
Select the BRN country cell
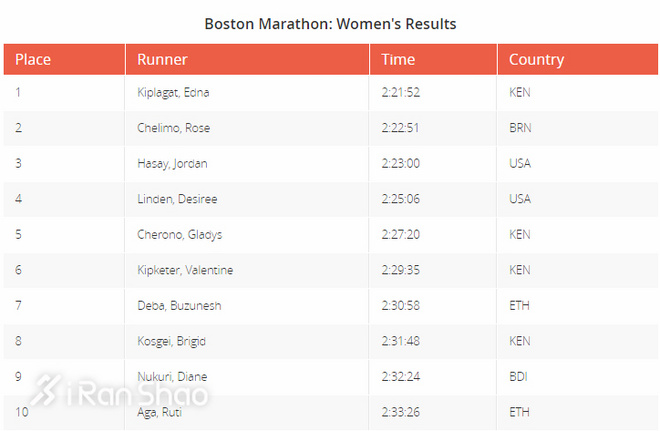point(520,128)
